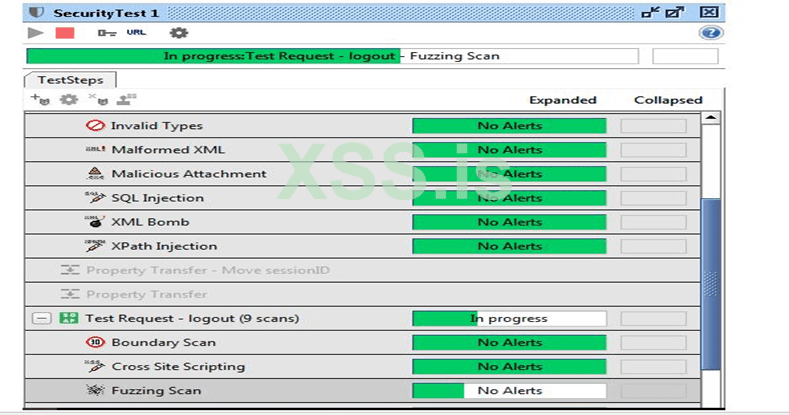Select Property Transfer - Move sessionID text
This screenshot has height=415, width=789.
pyautogui.click(x=208, y=270)
